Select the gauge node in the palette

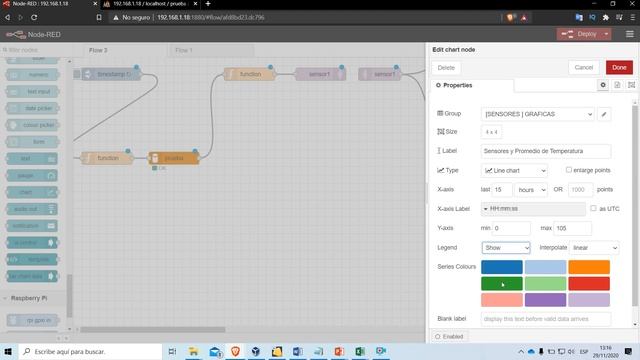(32, 176)
